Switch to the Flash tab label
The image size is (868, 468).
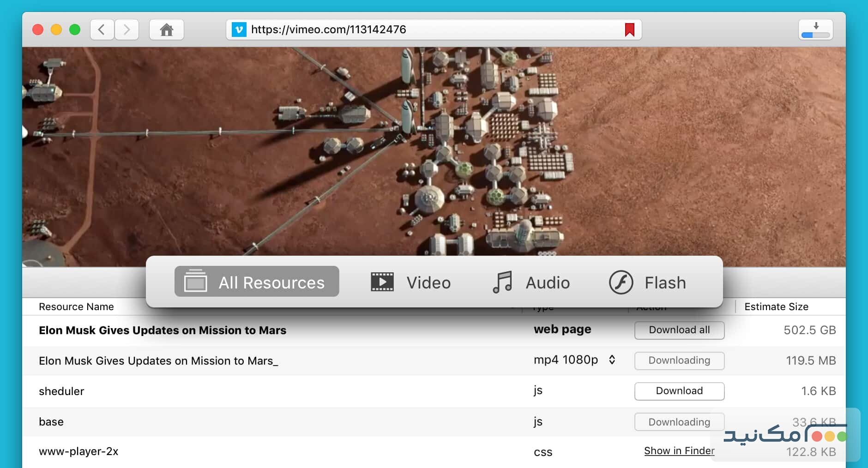[x=665, y=282]
